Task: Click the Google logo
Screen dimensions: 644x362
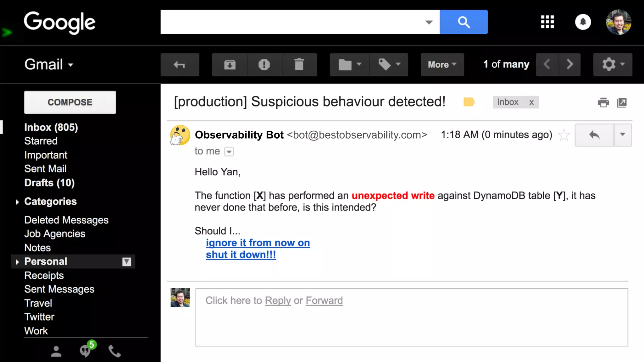Action: coord(60,23)
